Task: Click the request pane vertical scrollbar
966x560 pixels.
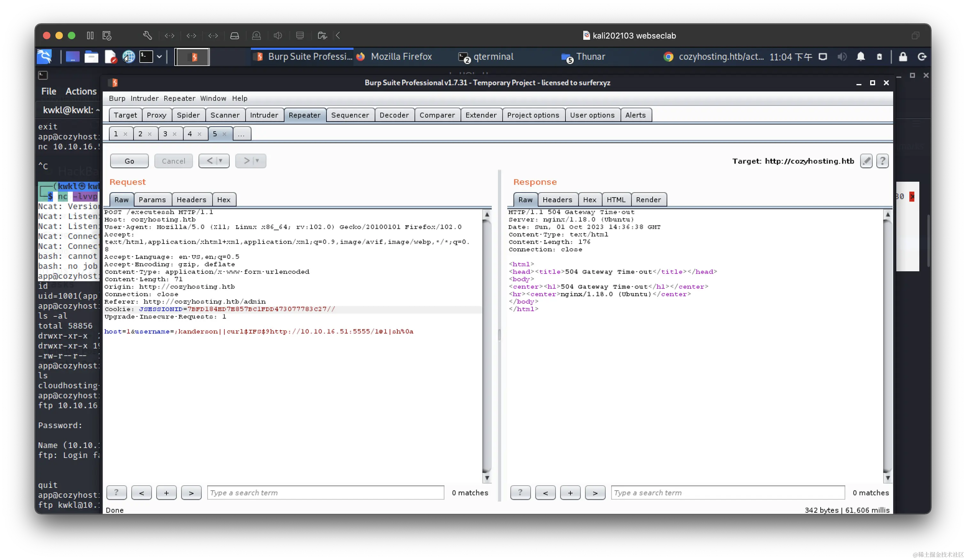Action: [487, 345]
